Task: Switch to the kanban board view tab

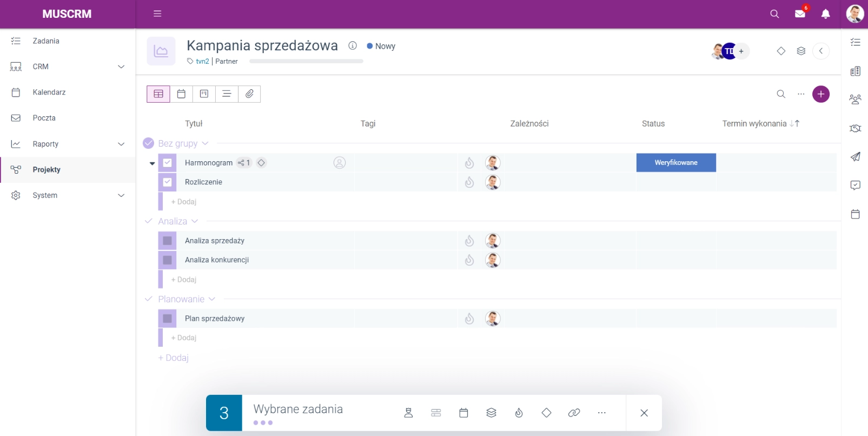Action: 204,94
